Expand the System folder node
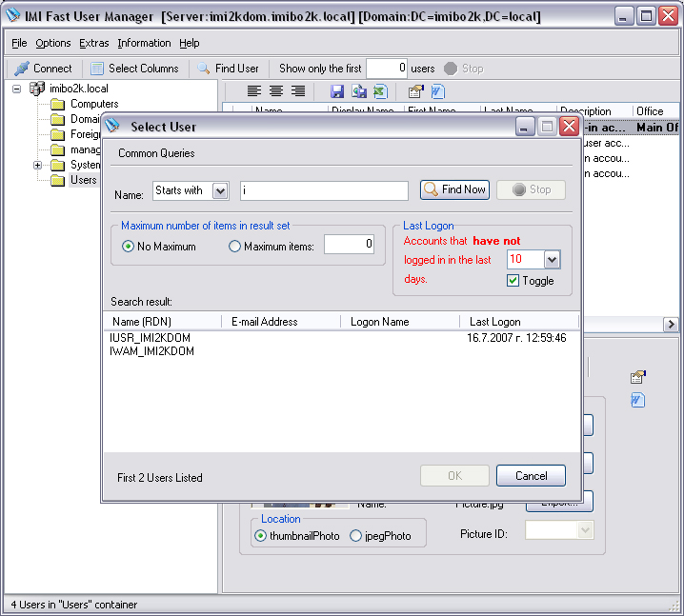This screenshot has width=684, height=616. point(37,166)
